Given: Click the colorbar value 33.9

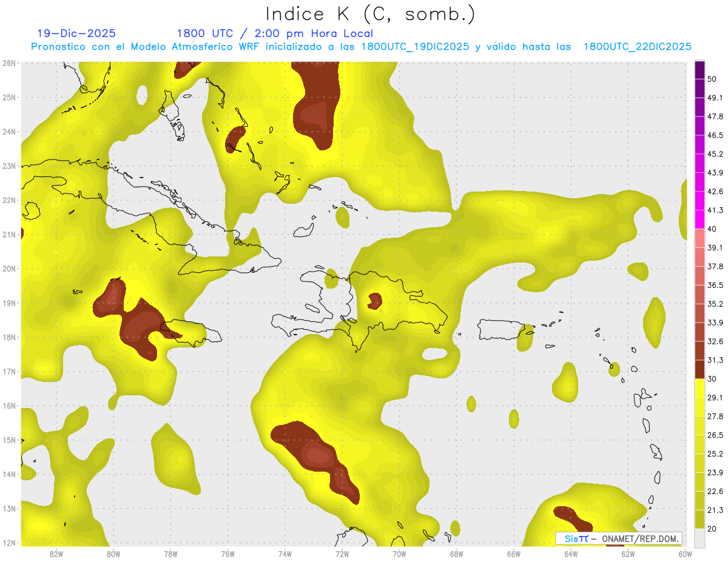Looking at the screenshot, I should 715,323.
